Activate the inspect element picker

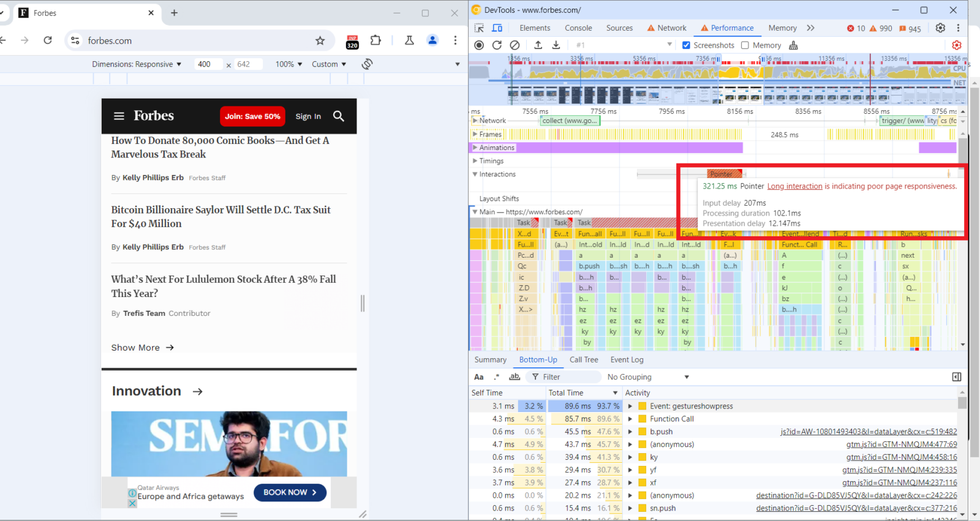click(x=479, y=28)
